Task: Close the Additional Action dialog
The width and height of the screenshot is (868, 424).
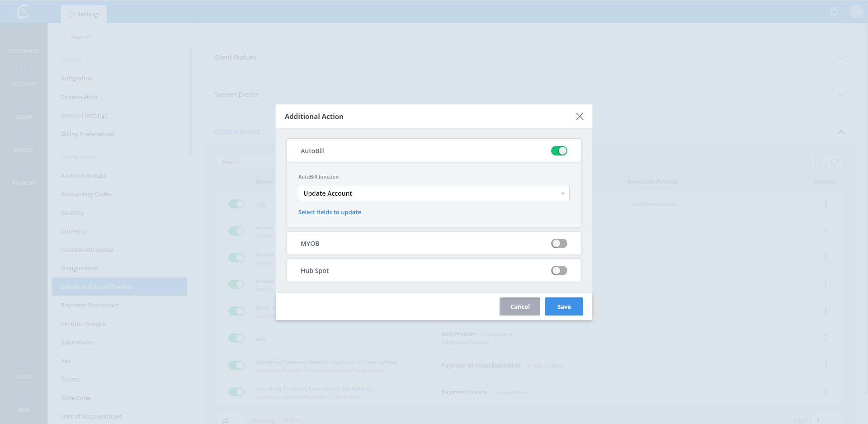Action: pos(580,117)
